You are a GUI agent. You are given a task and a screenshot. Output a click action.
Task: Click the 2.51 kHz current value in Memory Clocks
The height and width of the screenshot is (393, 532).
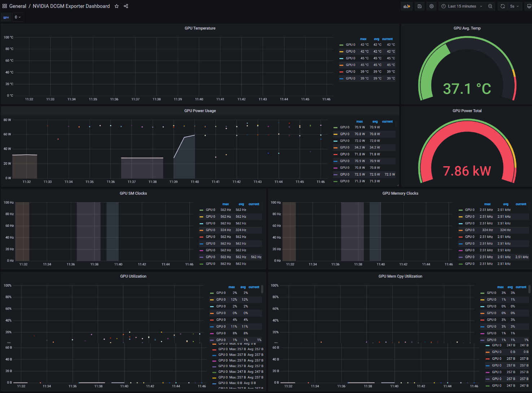[522, 257]
